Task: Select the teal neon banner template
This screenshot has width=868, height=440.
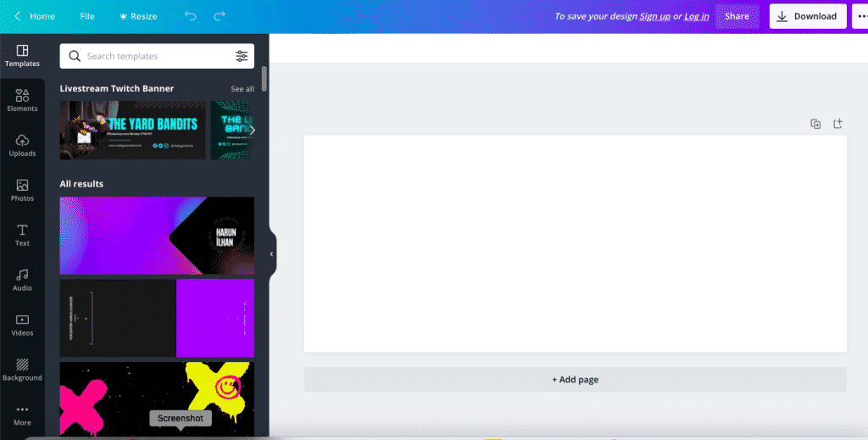Action: [232, 130]
